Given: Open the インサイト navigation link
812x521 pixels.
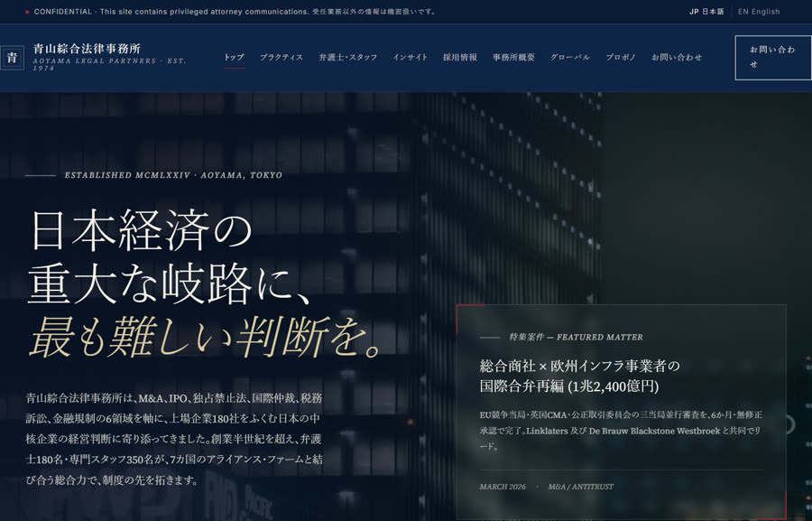Looking at the screenshot, I should click(x=411, y=58).
